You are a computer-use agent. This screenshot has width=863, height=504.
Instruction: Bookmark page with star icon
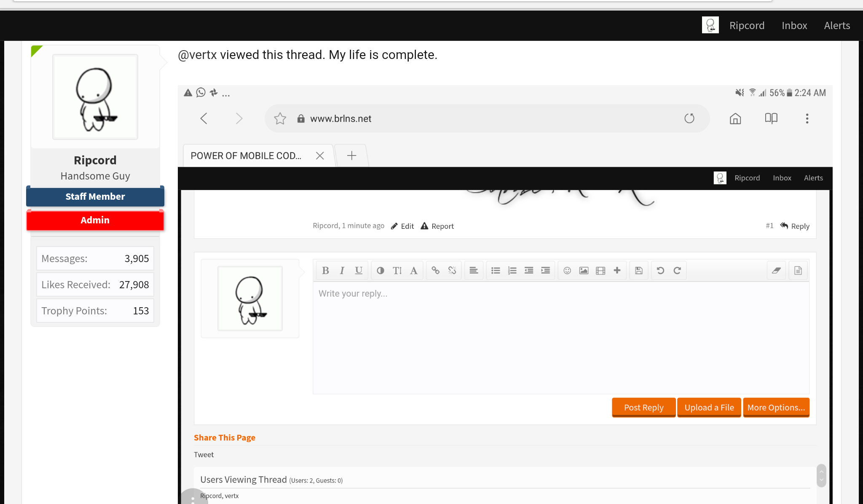(280, 118)
